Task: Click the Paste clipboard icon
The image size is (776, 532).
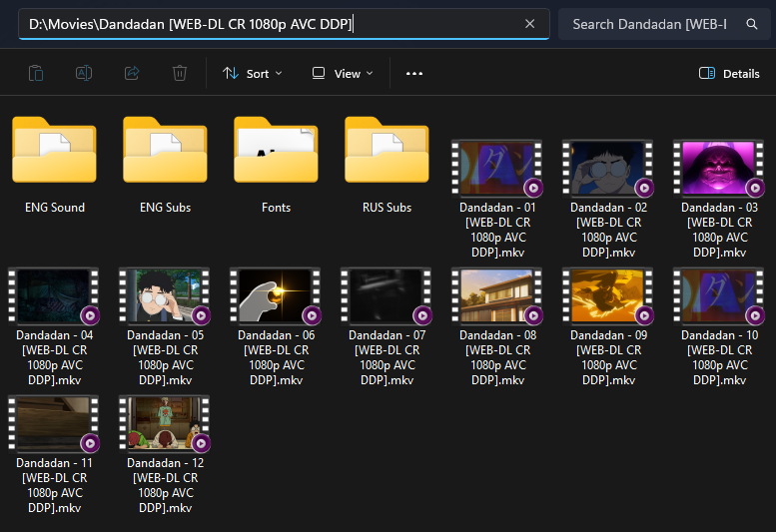Action: pos(36,73)
